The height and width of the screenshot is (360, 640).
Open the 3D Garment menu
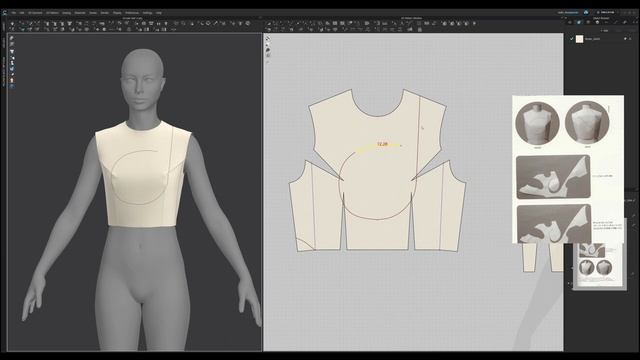coord(35,13)
